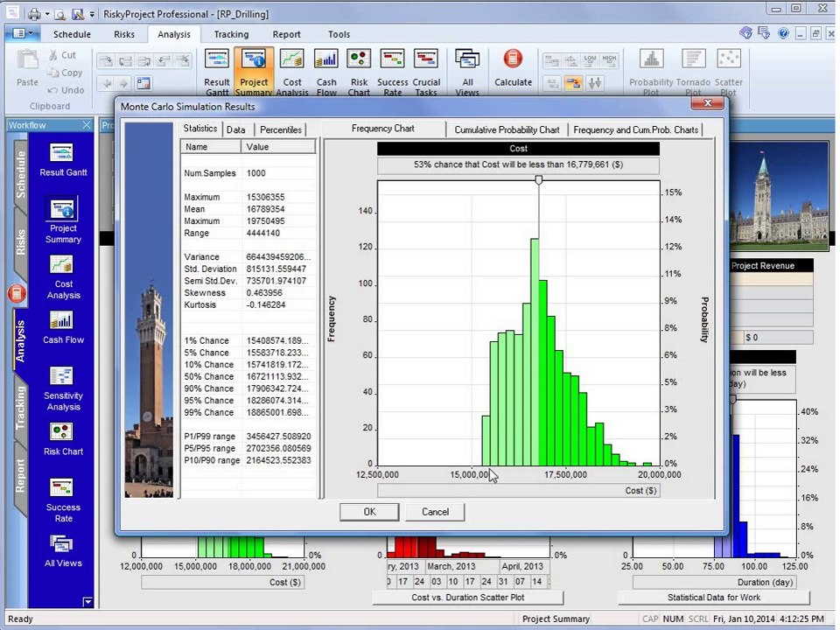The height and width of the screenshot is (630, 840).
Task: Click slider handle on Duration chart
Action: point(733,399)
